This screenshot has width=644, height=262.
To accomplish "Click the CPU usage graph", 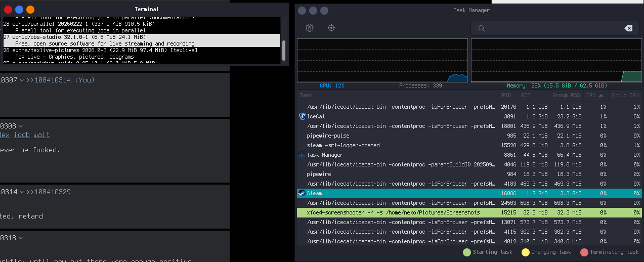I will (x=382, y=60).
